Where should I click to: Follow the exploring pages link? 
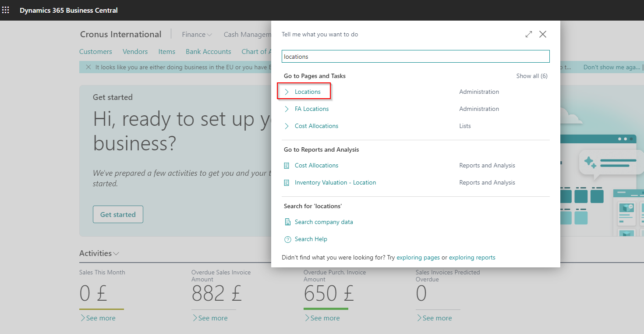(x=418, y=257)
